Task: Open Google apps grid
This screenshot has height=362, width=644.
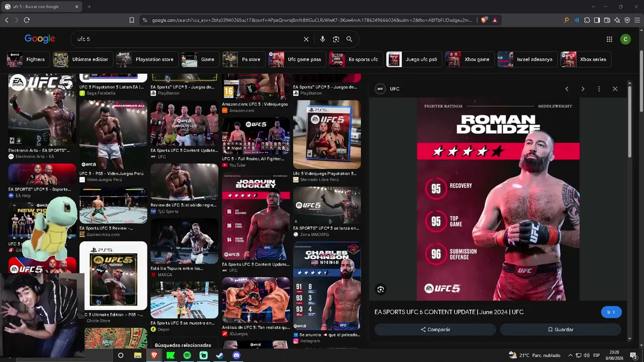Action: (609, 39)
